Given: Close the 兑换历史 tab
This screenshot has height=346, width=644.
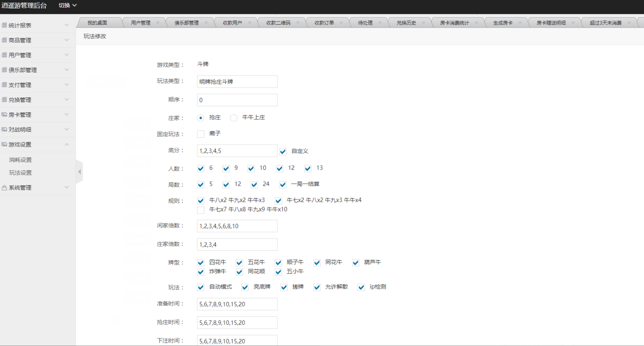Looking at the screenshot, I should [423, 23].
